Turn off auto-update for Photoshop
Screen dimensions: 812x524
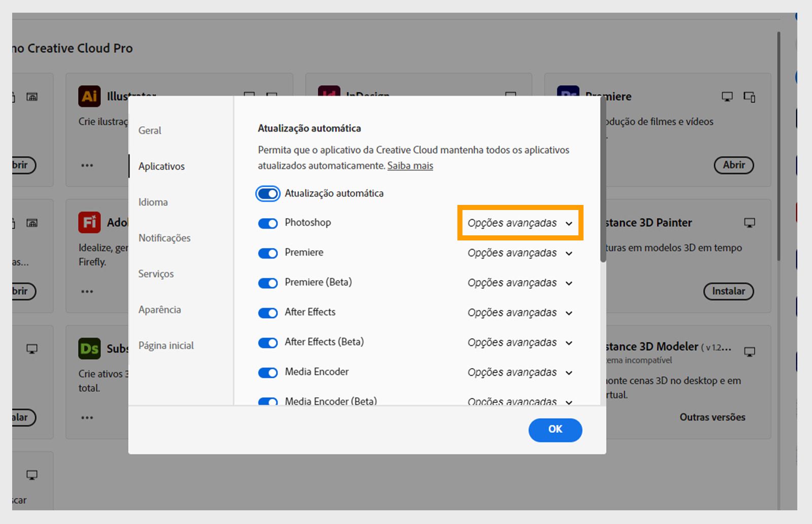tap(268, 223)
